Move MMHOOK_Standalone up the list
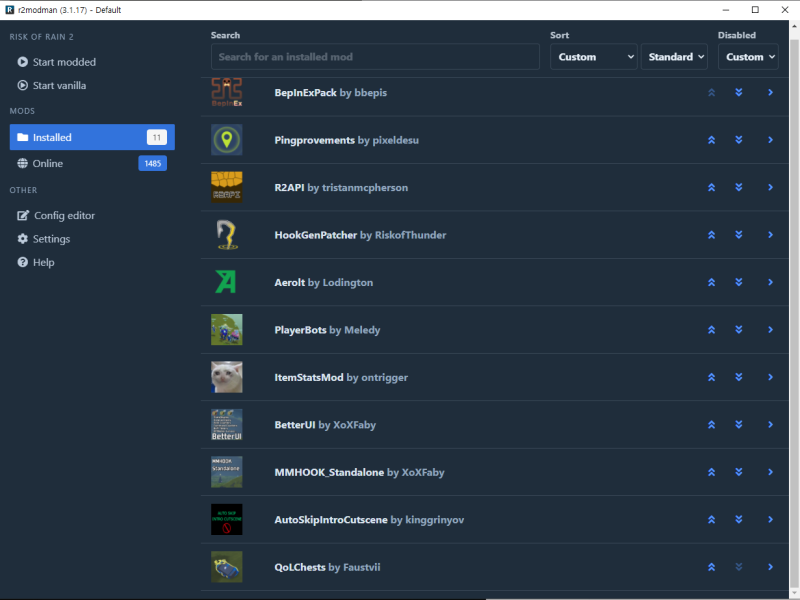This screenshot has width=800, height=600. [711, 472]
